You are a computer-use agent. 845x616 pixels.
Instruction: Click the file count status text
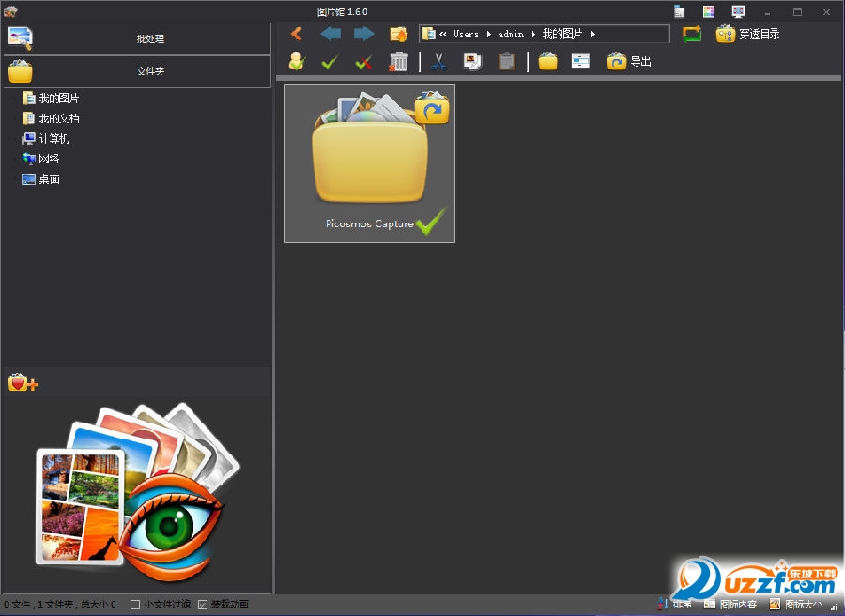pyautogui.click(x=60, y=605)
